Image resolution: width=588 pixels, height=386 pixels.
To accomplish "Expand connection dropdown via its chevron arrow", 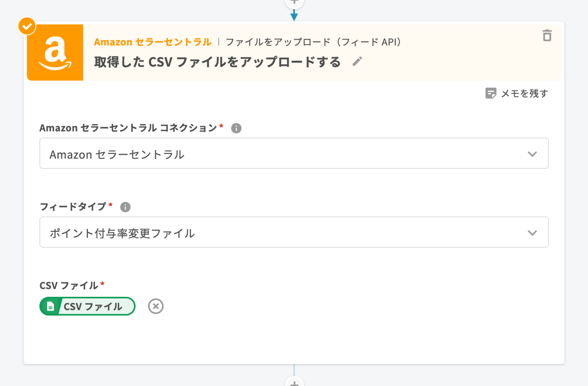I will coord(532,154).
